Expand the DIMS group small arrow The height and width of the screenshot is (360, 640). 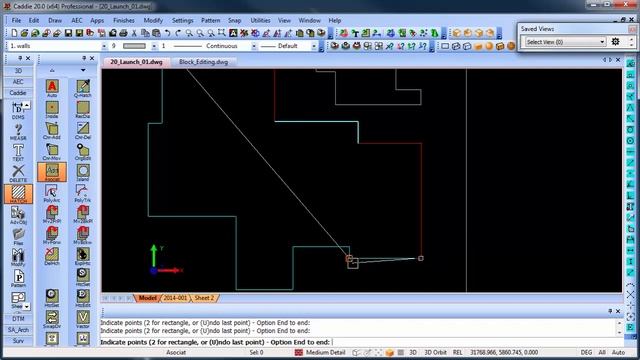coord(27,105)
